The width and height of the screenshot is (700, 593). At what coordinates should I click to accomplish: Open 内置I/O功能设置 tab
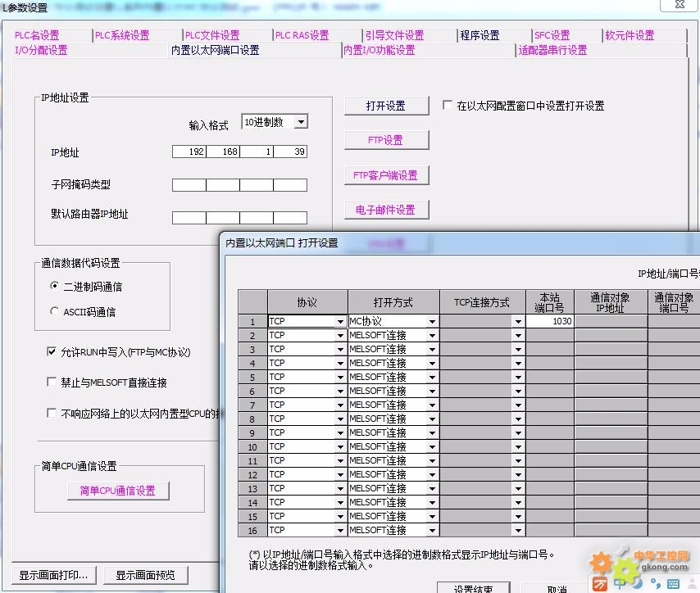click(380, 50)
